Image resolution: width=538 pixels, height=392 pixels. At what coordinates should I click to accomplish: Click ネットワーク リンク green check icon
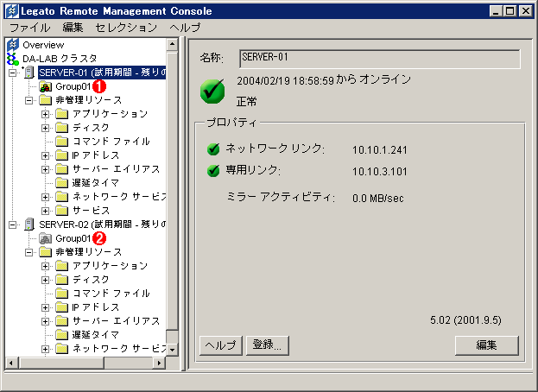click(213, 149)
